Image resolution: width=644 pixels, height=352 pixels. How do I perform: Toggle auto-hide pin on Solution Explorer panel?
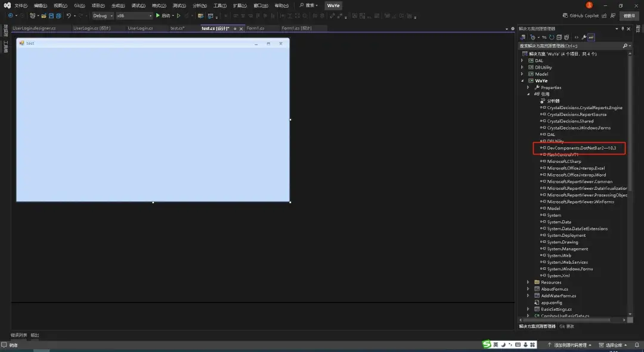click(x=623, y=28)
